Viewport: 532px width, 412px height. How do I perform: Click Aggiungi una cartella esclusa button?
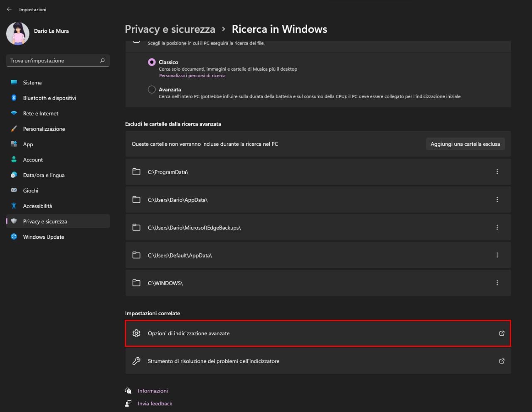[x=465, y=144]
